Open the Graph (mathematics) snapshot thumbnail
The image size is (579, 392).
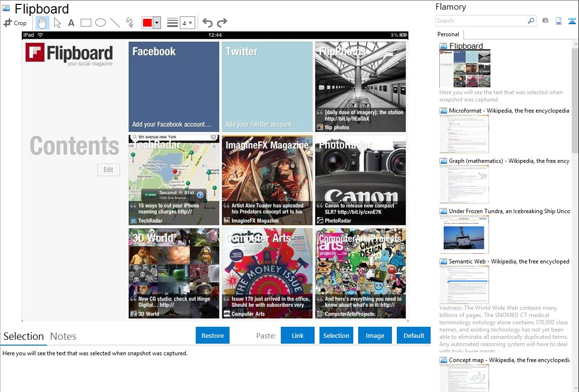point(464,184)
